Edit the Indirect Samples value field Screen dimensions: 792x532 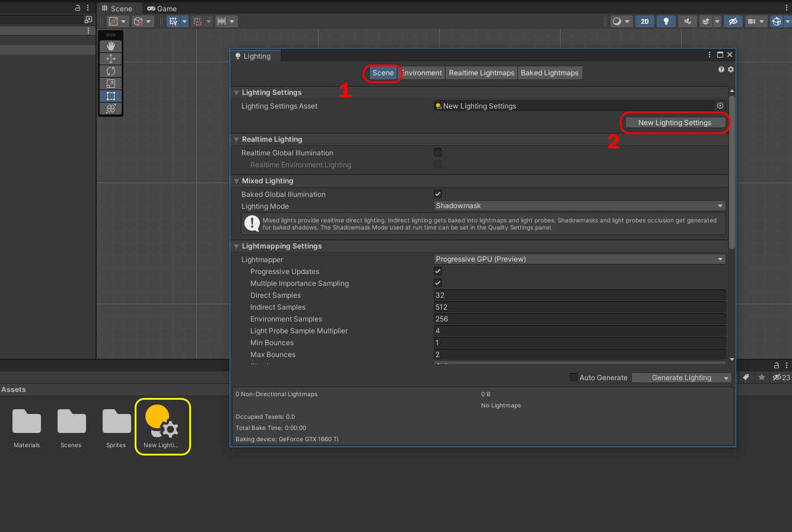coord(579,307)
